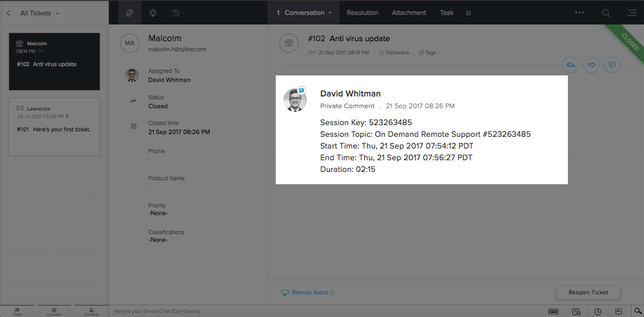
Task: Click the reply-all arrow button
Action: click(x=571, y=64)
